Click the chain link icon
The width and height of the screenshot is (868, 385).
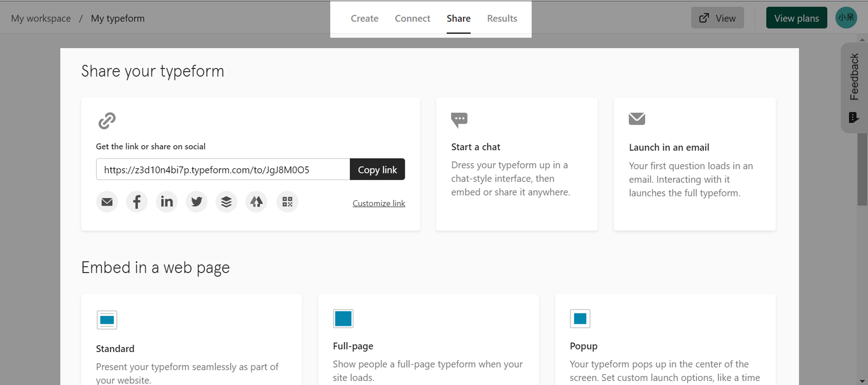point(107,121)
